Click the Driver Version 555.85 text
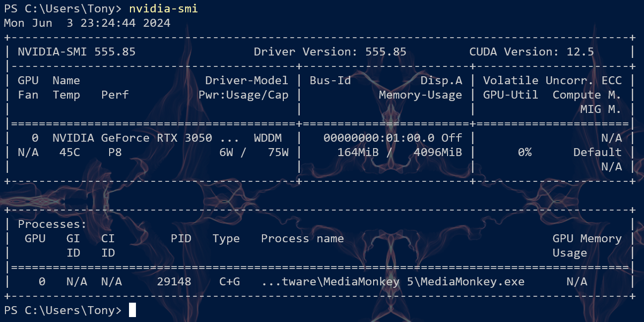The image size is (644, 322). pyautogui.click(x=330, y=52)
